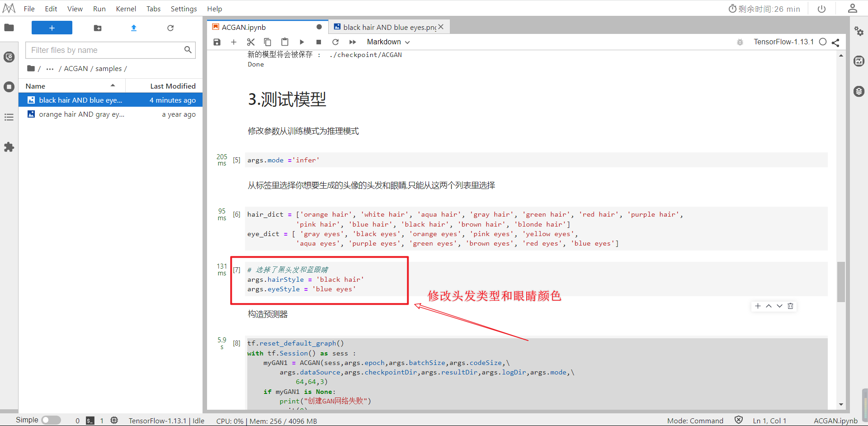Image resolution: width=868 pixels, height=426 pixels.
Task: Paste cell from clipboard
Action: click(285, 42)
